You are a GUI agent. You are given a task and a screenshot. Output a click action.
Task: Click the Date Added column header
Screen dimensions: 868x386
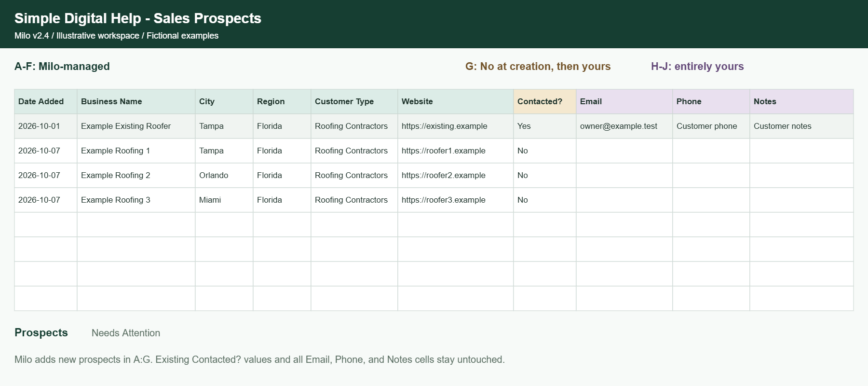tap(46, 101)
